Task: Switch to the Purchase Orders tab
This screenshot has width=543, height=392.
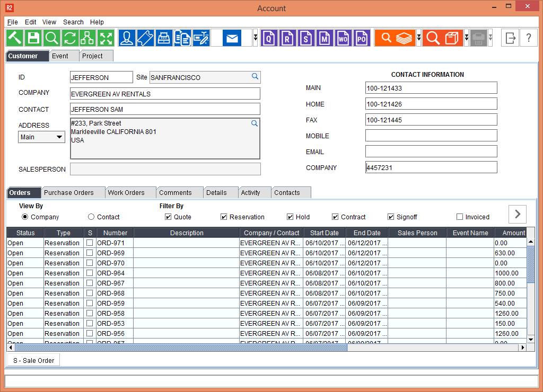Action: [x=73, y=192]
